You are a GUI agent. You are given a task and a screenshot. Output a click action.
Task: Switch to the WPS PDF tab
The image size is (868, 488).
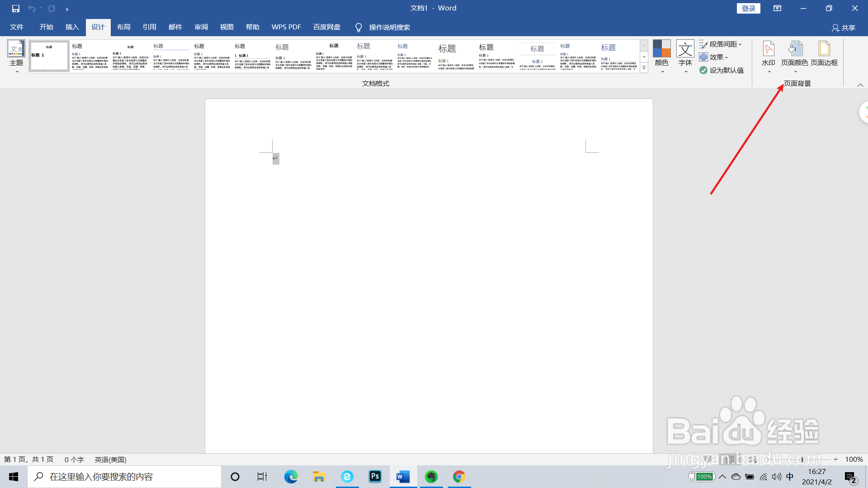click(286, 27)
